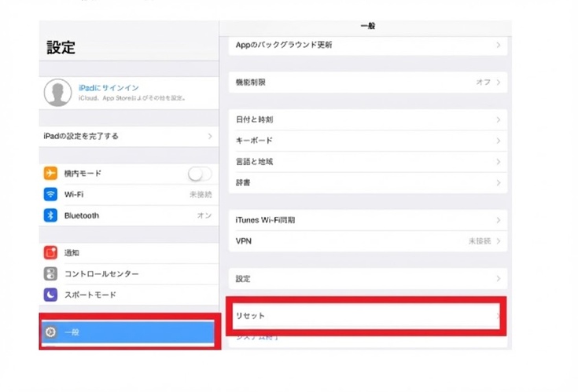The height and width of the screenshot is (392, 578).
Task: Tap the Control Center icon
Action: (x=50, y=273)
